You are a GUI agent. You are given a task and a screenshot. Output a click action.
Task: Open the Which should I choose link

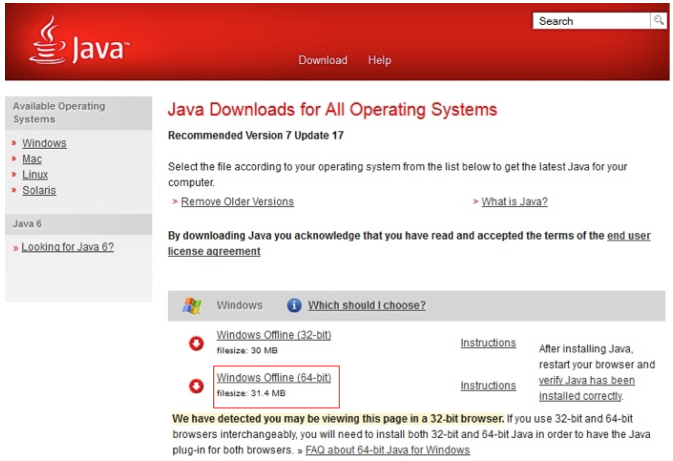pos(366,305)
